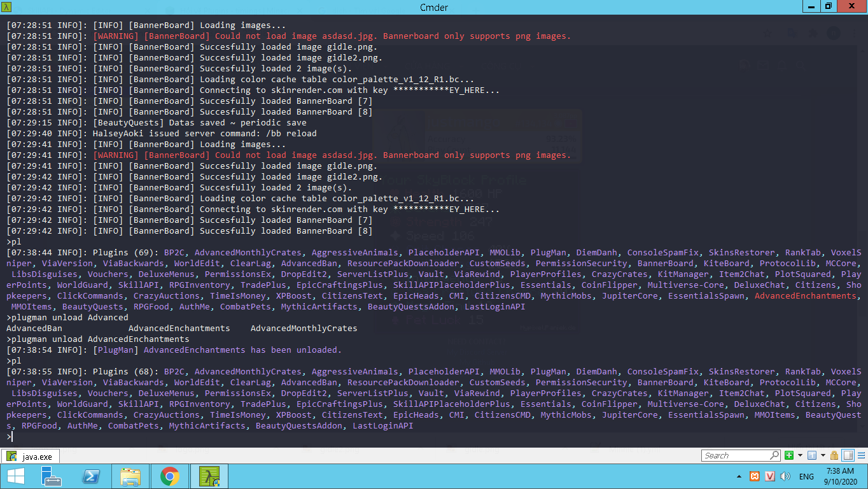
Task: Open File Explorer from the taskbar
Action: pyautogui.click(x=130, y=476)
